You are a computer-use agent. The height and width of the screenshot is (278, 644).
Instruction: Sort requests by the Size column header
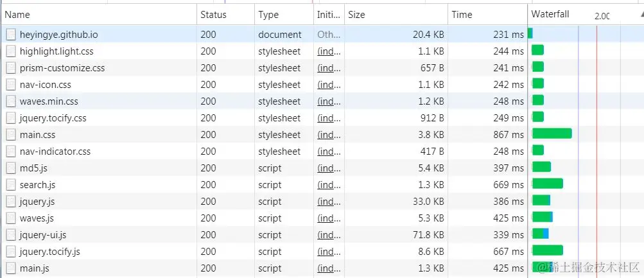396,15
